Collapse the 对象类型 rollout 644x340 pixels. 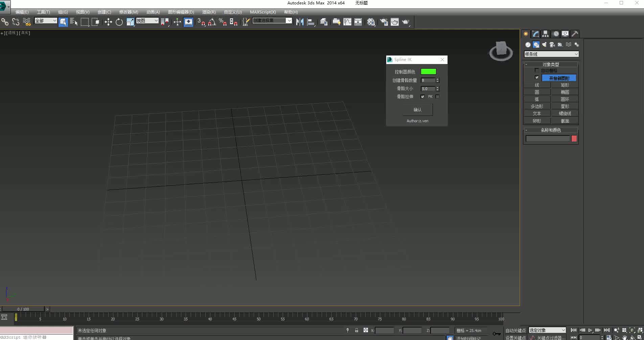tap(551, 64)
